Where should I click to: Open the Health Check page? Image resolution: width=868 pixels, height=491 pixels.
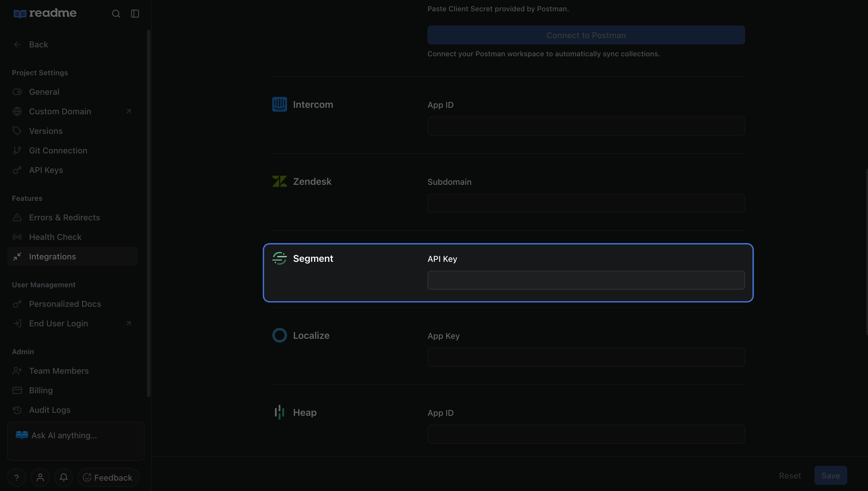click(73, 237)
